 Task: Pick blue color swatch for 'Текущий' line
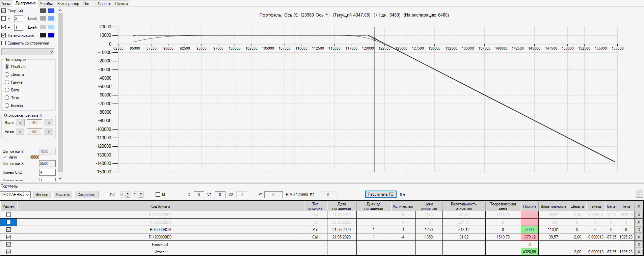pyautogui.click(x=51, y=11)
